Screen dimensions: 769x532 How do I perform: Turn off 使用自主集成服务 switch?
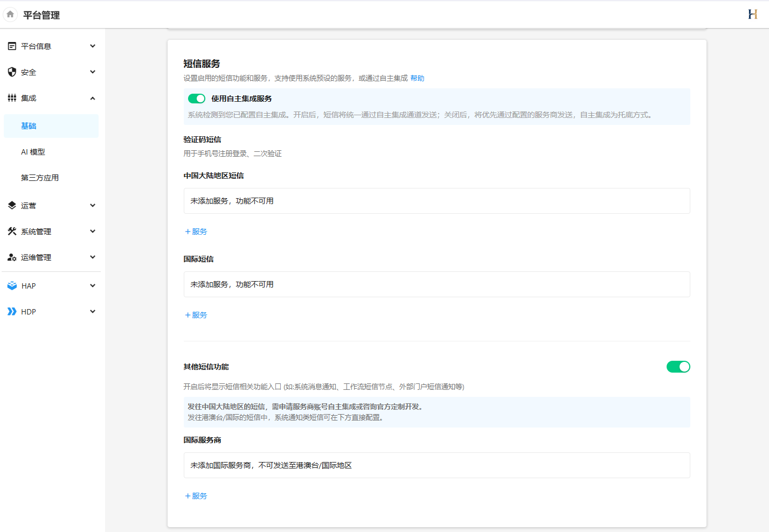click(197, 99)
